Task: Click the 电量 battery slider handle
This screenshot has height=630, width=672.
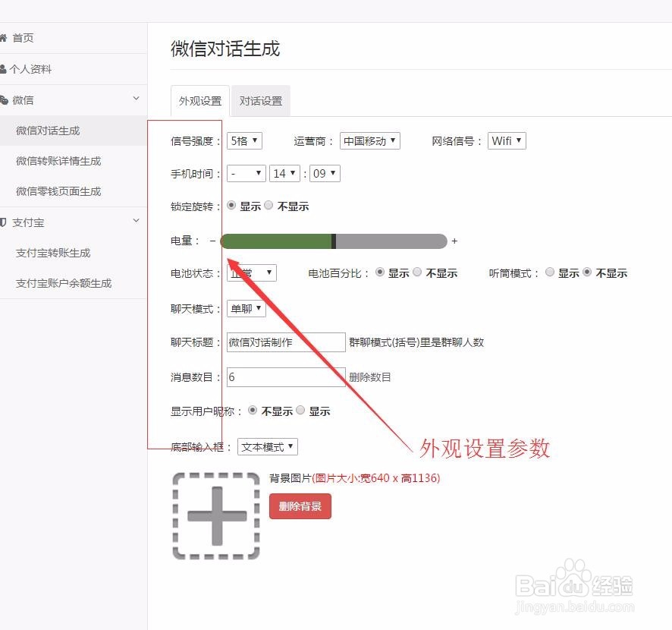Action: 334,241
